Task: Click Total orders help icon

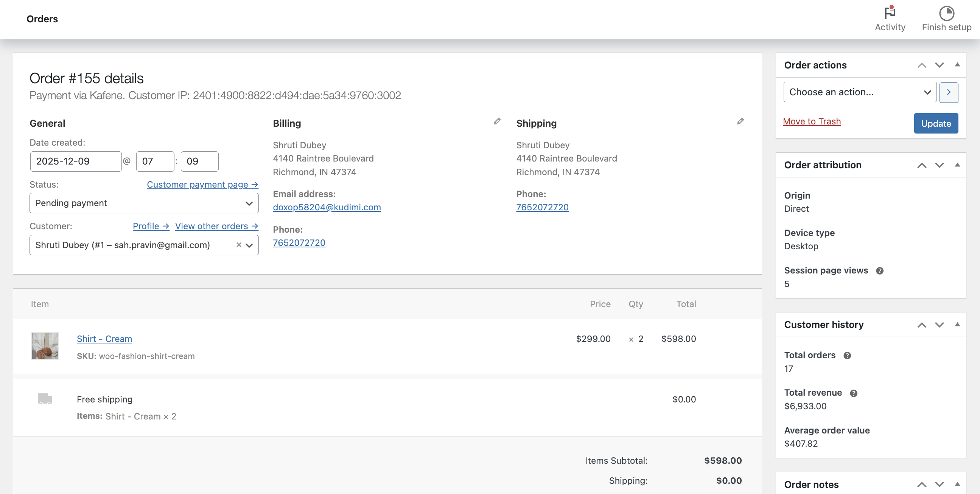Action: (x=847, y=356)
